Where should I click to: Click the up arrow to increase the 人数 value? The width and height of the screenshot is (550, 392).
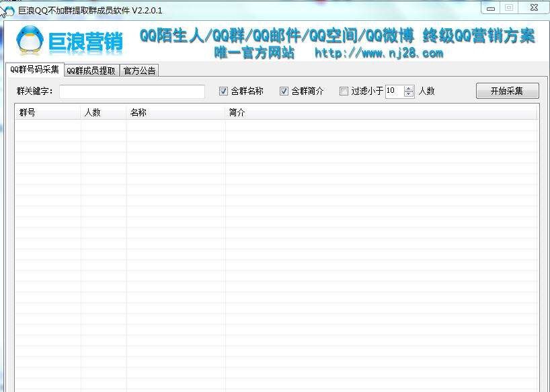click(409, 88)
